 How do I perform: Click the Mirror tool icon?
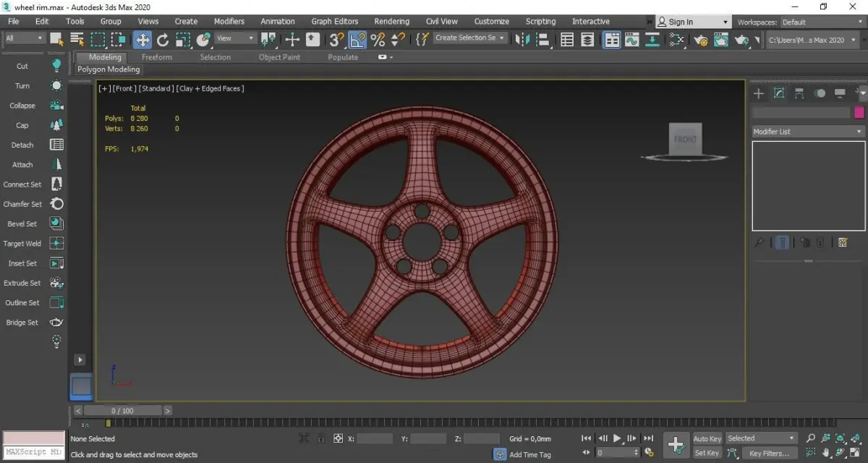523,39
